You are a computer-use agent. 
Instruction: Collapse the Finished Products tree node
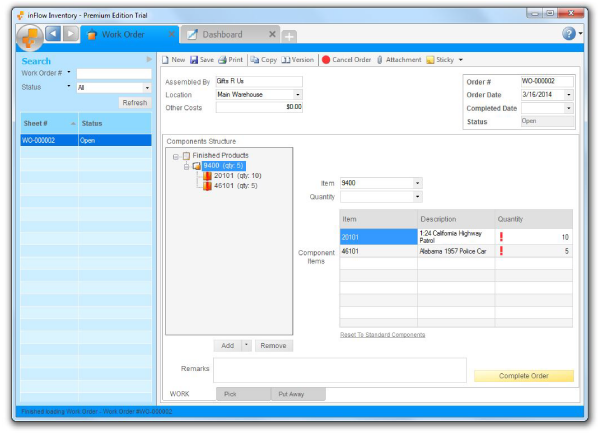pyautogui.click(x=175, y=157)
